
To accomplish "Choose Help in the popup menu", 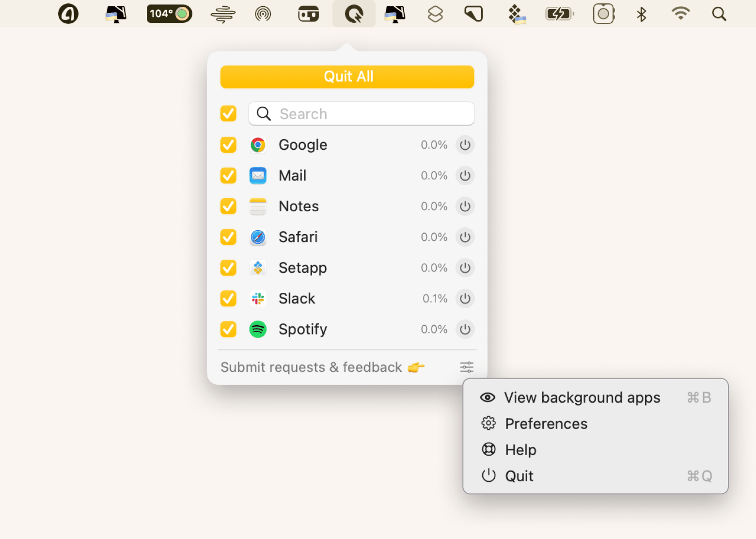I will coord(520,450).
